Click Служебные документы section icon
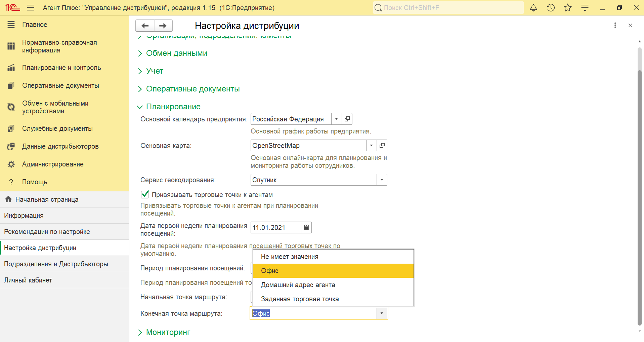The width and height of the screenshot is (644, 342). tap(11, 128)
